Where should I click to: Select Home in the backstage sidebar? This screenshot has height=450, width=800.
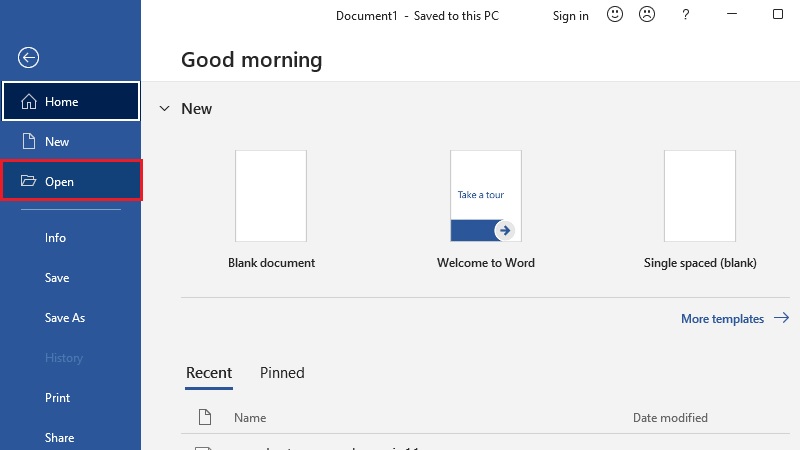tap(71, 102)
